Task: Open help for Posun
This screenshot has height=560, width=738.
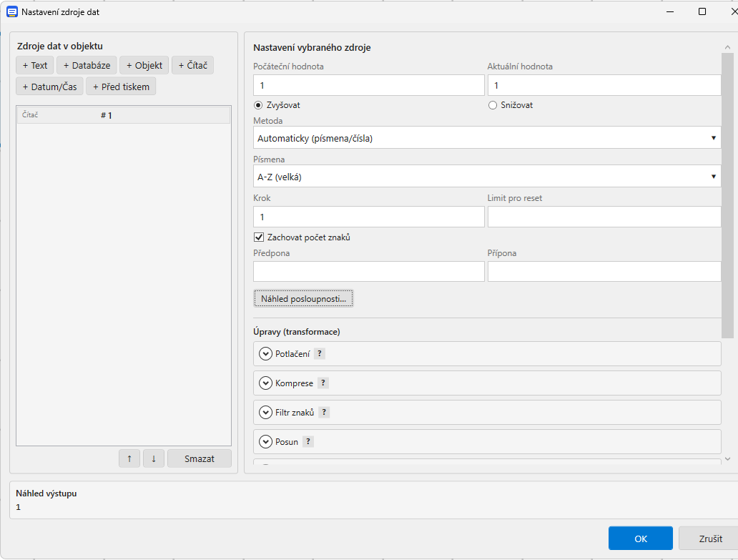Action: click(308, 441)
